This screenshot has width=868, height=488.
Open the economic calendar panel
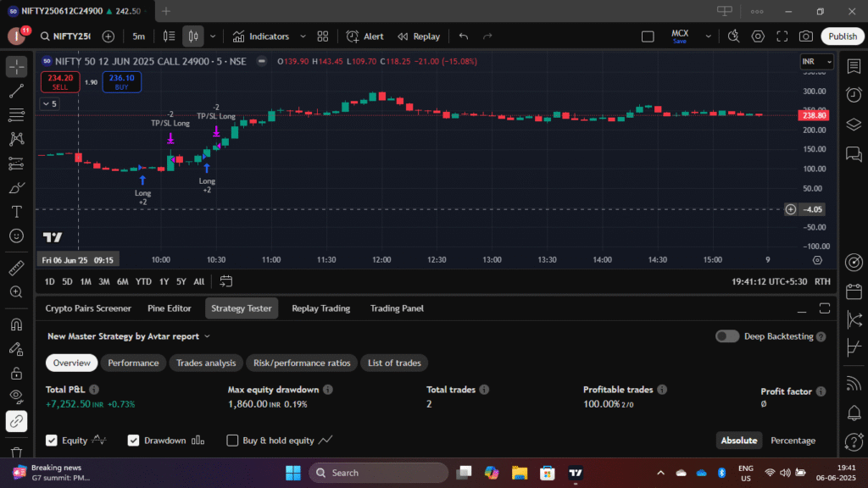click(x=854, y=291)
